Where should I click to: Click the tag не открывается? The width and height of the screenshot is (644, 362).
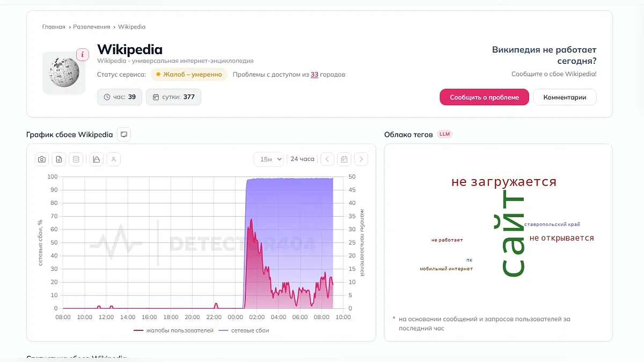(561, 238)
